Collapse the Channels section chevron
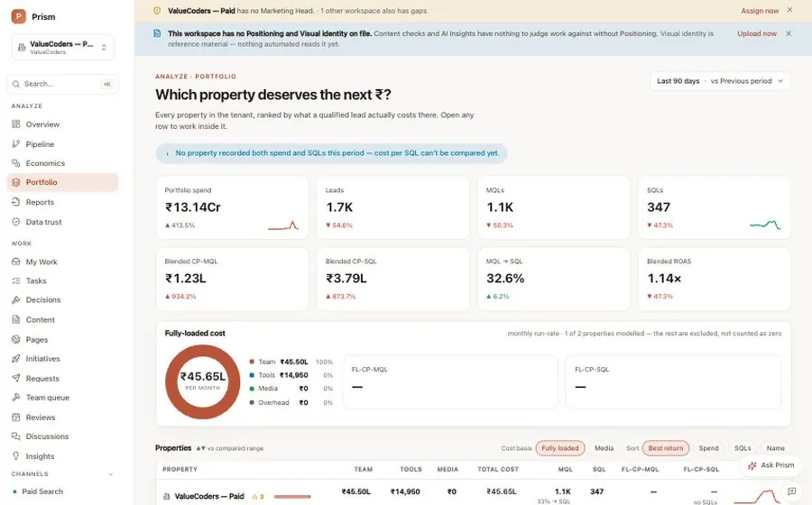 click(110, 474)
